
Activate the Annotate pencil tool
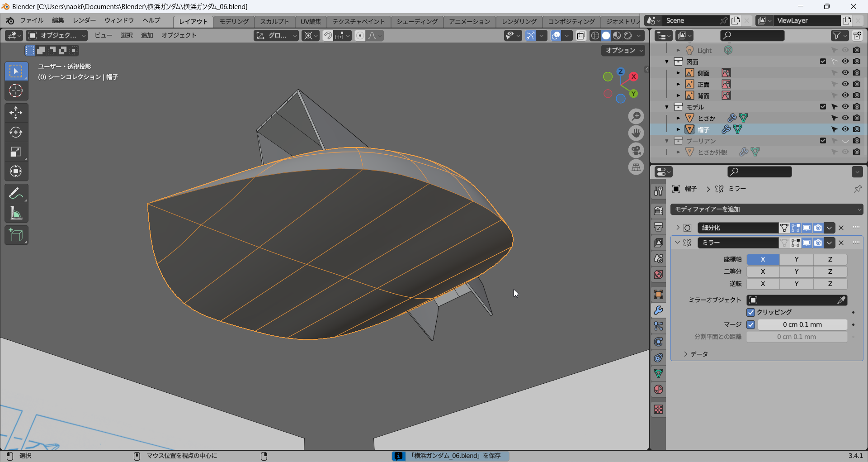coord(16,194)
